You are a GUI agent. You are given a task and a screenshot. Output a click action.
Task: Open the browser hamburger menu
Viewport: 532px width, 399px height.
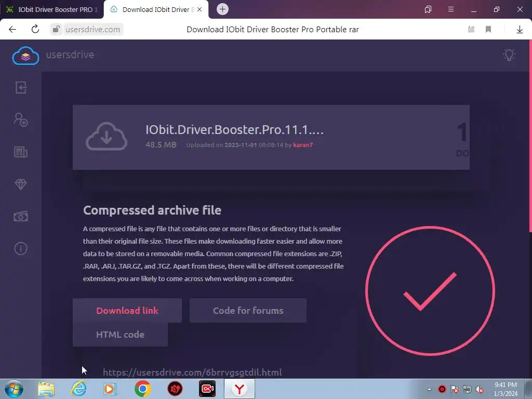tap(451, 9)
